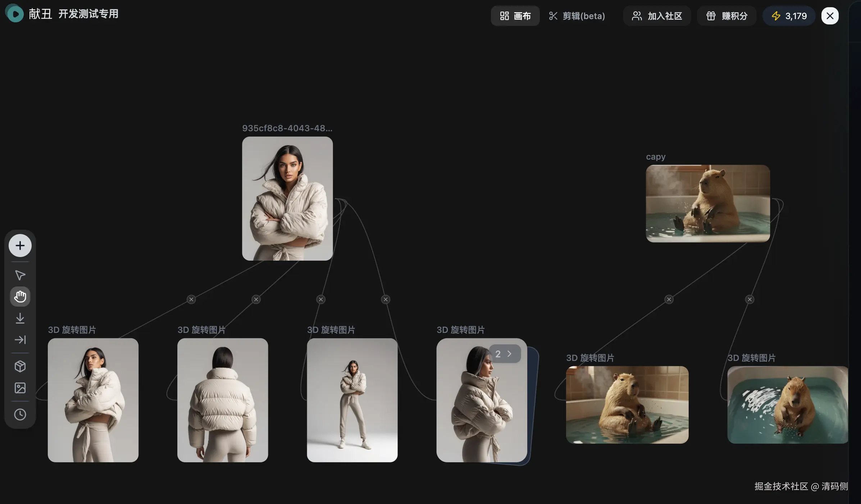This screenshot has height=504, width=861.
Task: Click the 加入社区 button
Action: pos(657,16)
